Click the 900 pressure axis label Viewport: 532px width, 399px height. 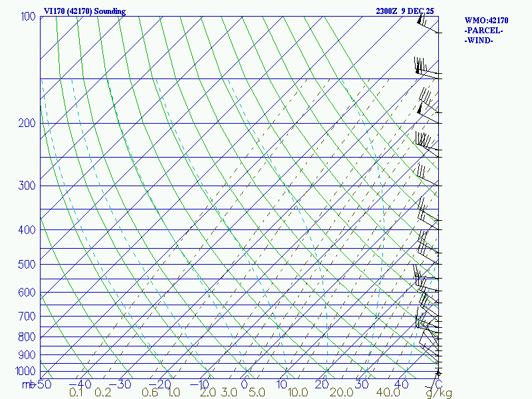[x=27, y=355]
